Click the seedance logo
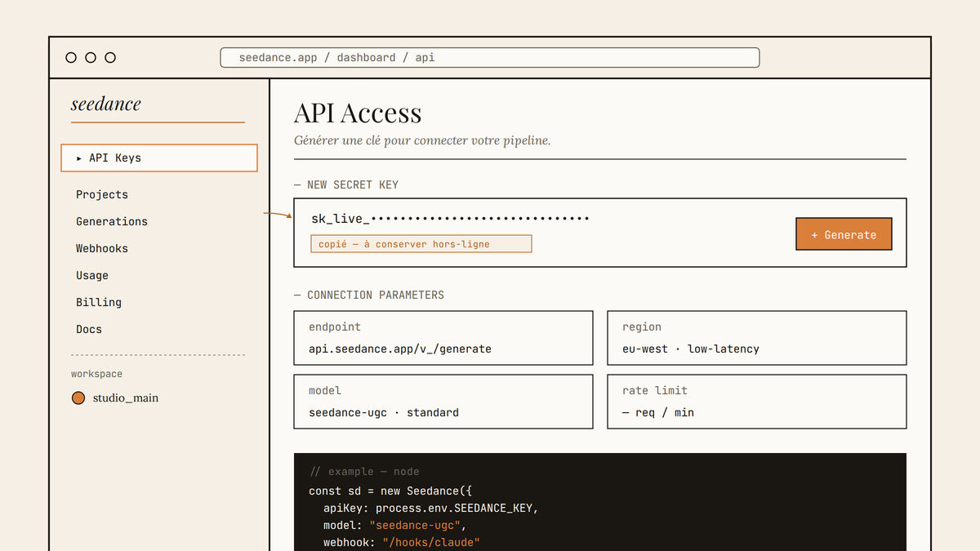 [106, 104]
